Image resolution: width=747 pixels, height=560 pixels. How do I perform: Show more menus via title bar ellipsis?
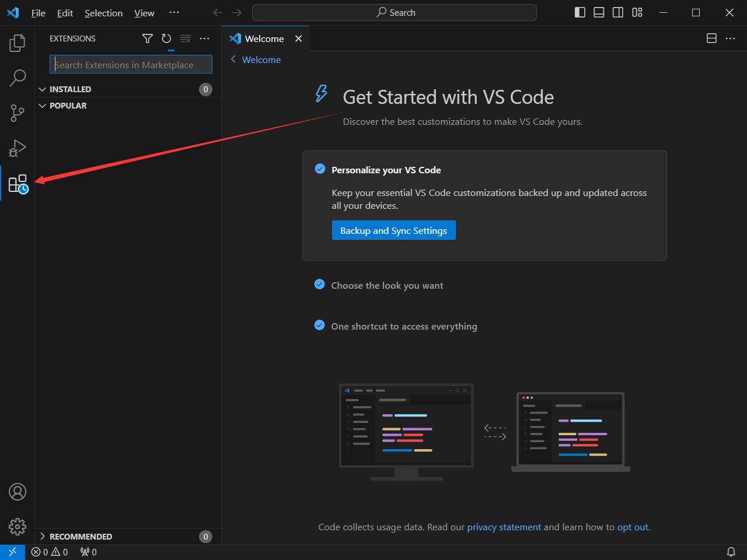point(174,13)
